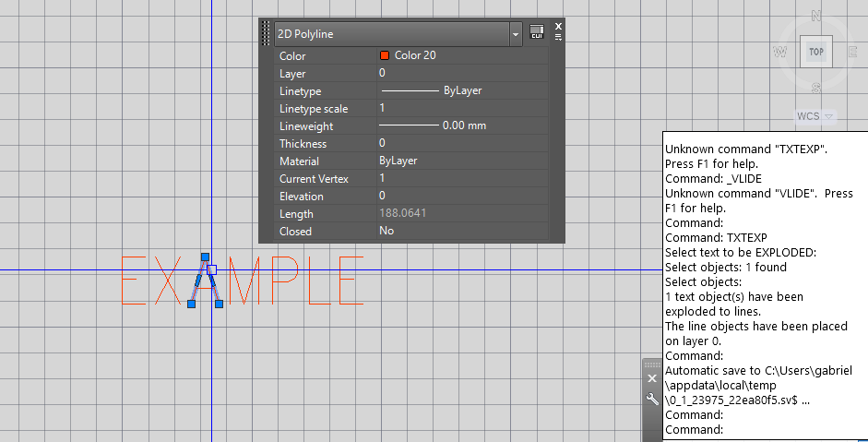Click the Lineweight 0.00 mm value

[x=463, y=125]
